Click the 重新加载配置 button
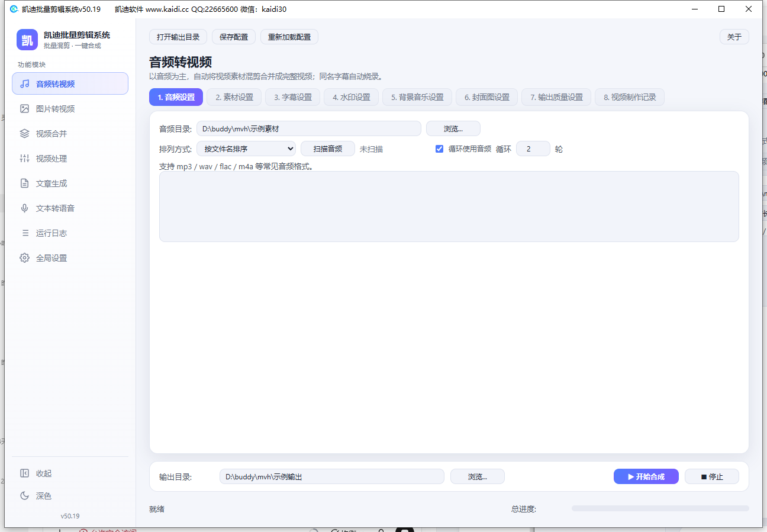Image resolution: width=767 pixels, height=532 pixels. 289,37
